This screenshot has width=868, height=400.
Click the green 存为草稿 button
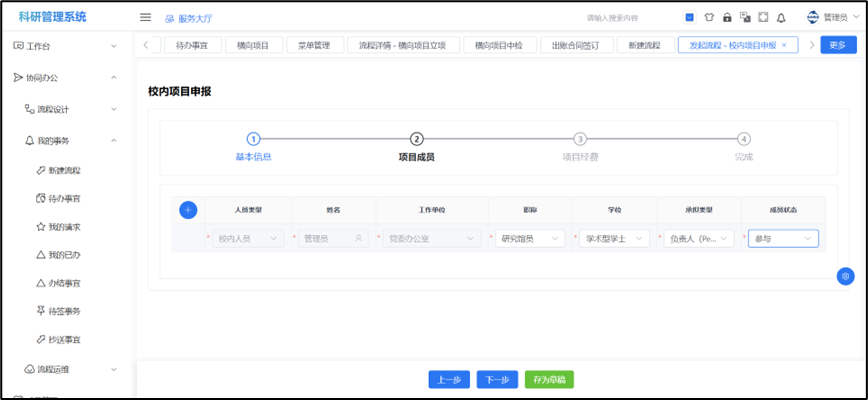(x=549, y=379)
